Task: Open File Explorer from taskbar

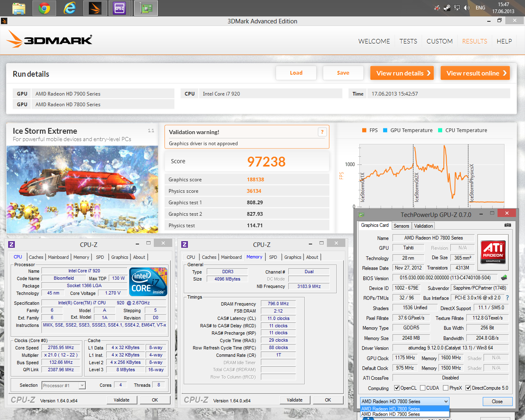Action: [19, 8]
